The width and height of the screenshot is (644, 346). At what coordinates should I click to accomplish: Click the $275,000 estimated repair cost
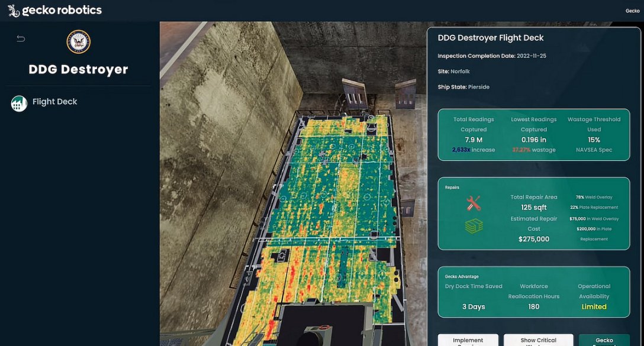(x=534, y=239)
